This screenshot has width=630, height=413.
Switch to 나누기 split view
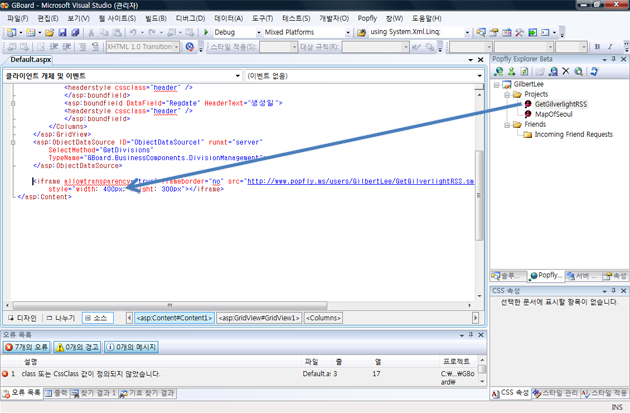61,318
